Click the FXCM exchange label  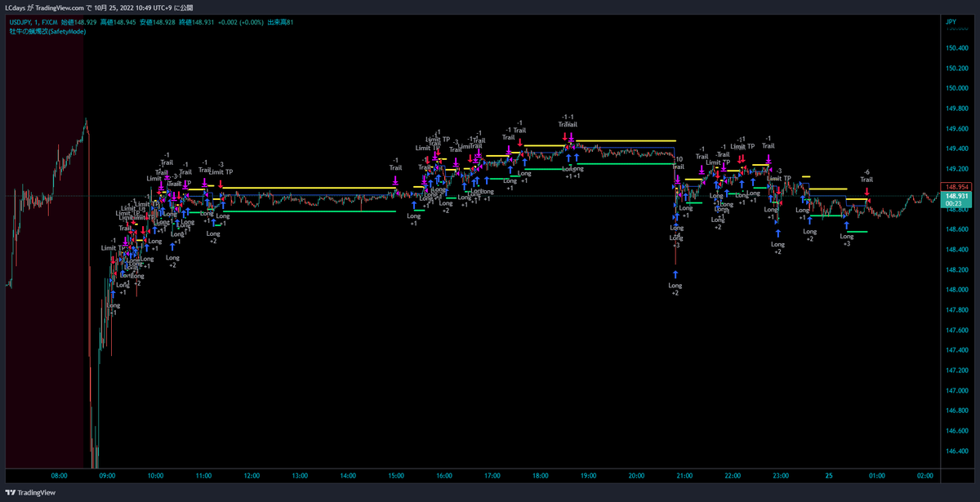(x=49, y=20)
